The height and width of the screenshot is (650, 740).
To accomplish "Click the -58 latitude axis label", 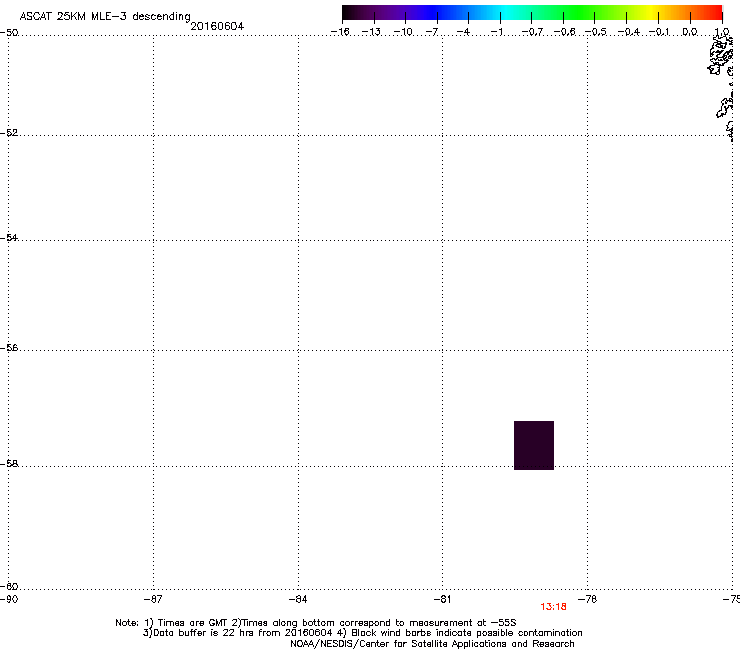I will pyautogui.click(x=9, y=464).
